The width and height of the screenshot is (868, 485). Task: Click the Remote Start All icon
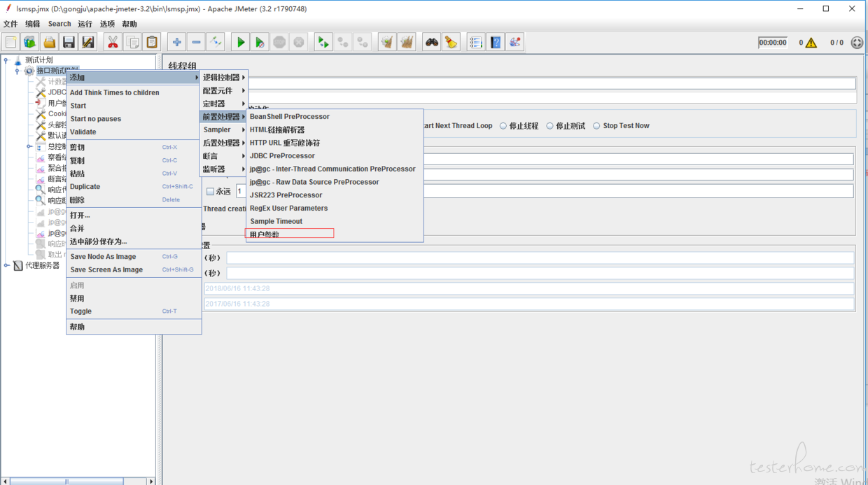pos(323,42)
